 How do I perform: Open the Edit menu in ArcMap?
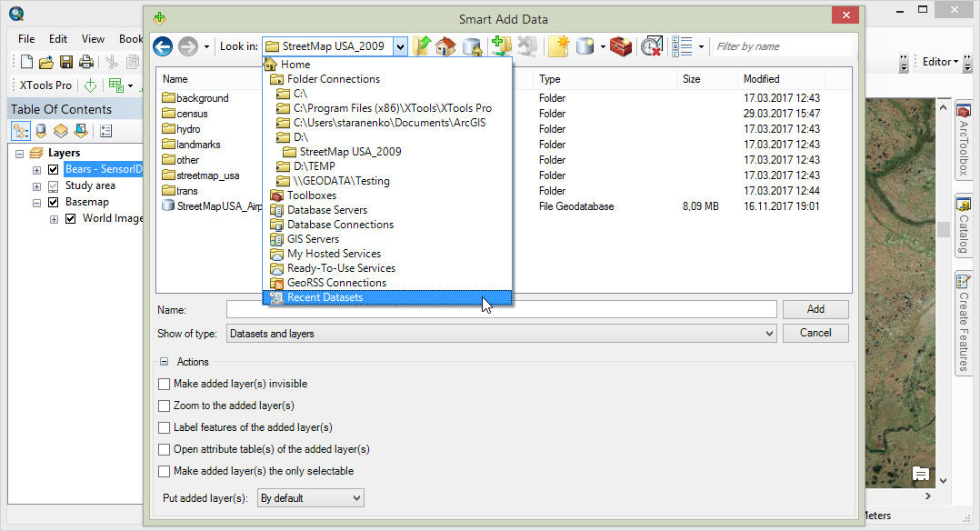[x=58, y=39]
